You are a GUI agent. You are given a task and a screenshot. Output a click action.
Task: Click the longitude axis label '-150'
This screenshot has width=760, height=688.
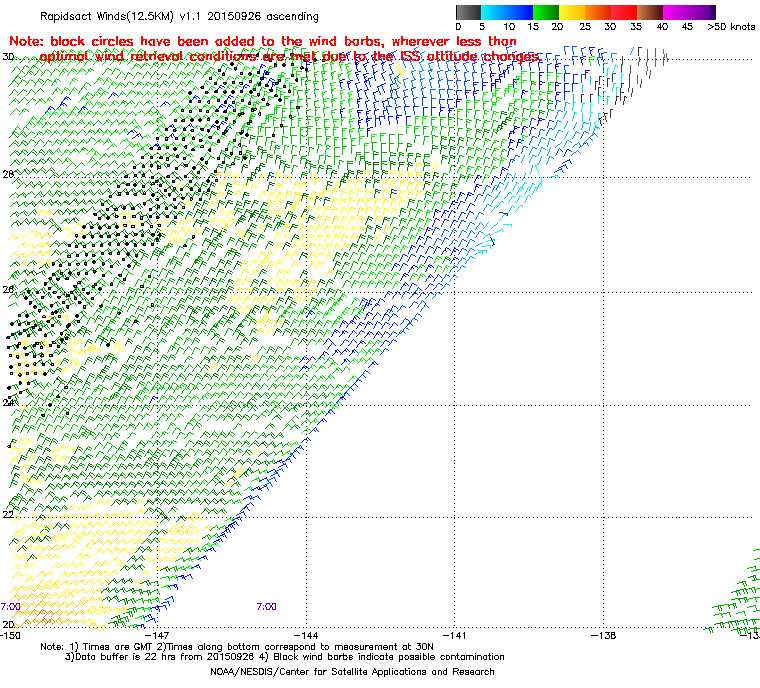10,635
